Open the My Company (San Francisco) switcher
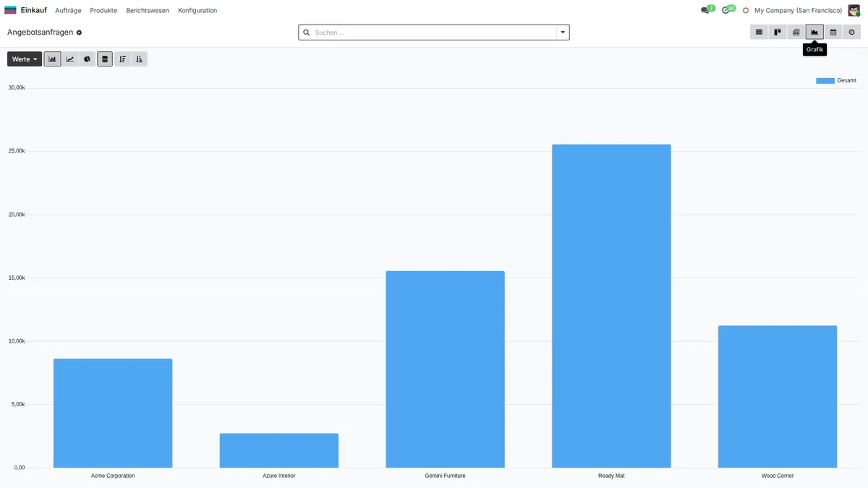This screenshot has height=488, width=868. click(x=798, y=11)
